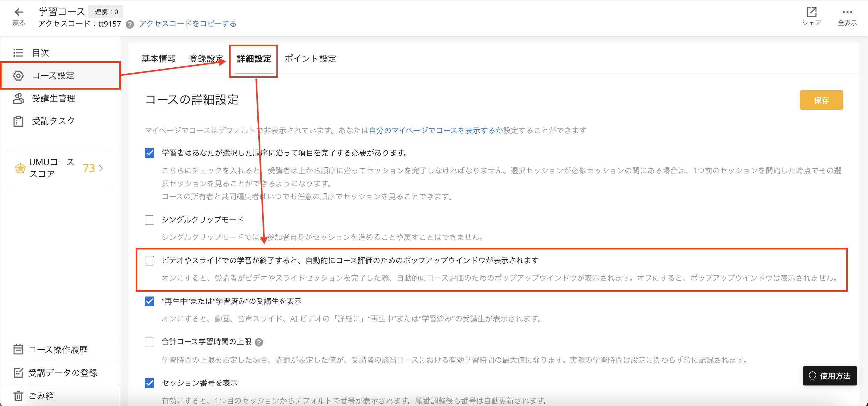Open 目次 list icon in sidebar
The width and height of the screenshot is (868, 406).
[18, 52]
